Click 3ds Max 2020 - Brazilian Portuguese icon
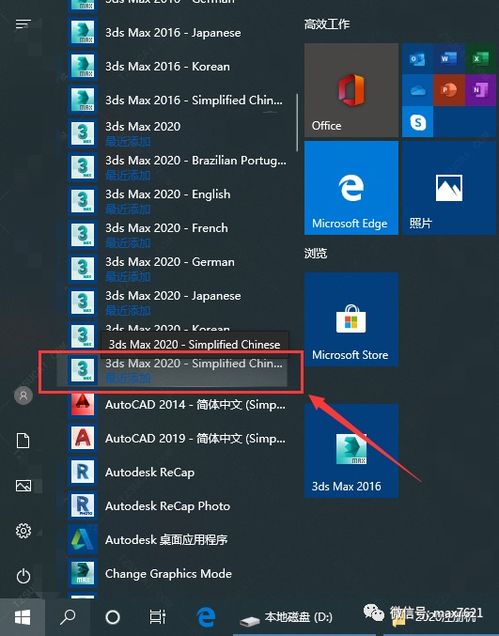This screenshot has height=636, width=499. 83,167
